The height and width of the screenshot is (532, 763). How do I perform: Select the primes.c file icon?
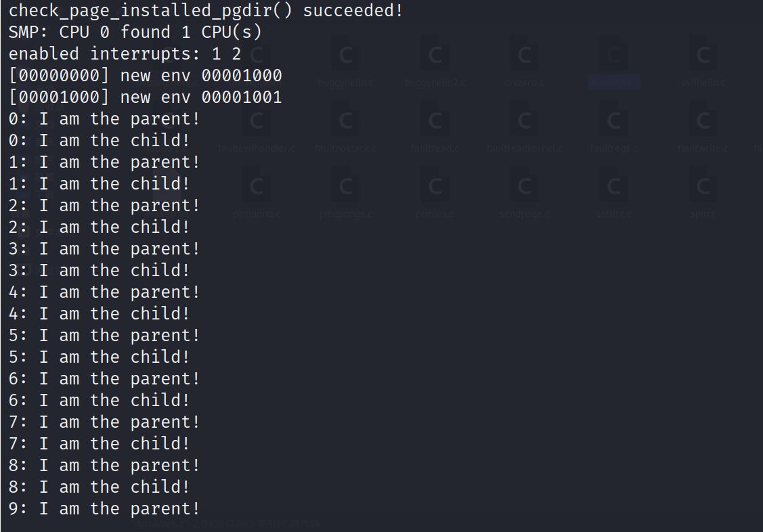(435, 187)
